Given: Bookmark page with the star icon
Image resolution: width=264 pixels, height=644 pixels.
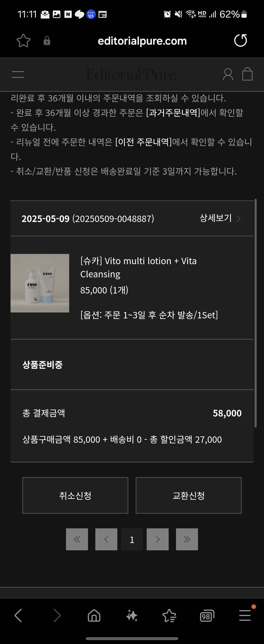Looking at the screenshot, I should coord(23,41).
